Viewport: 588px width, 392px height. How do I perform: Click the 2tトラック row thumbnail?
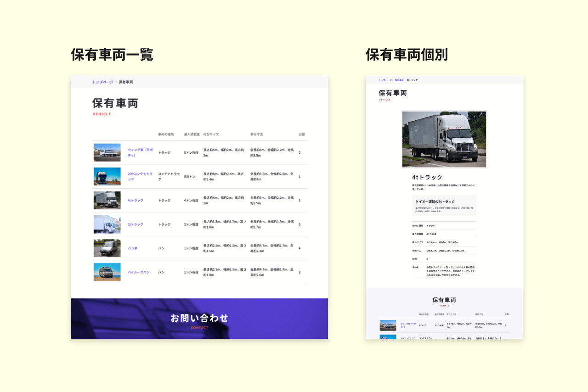tap(107, 224)
